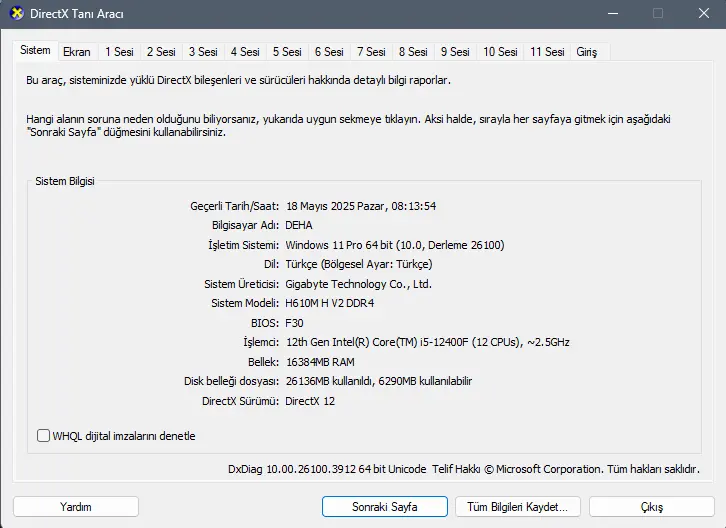The height and width of the screenshot is (528, 726).
Task: Close the DirectX Tanı Aracı window
Action: point(704,13)
